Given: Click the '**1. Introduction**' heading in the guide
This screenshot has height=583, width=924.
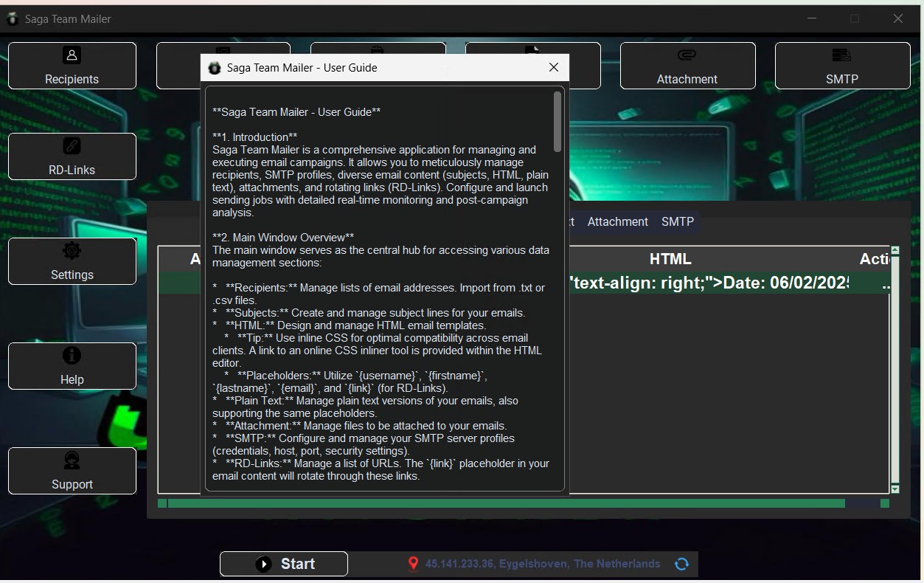Looking at the screenshot, I should [x=254, y=137].
